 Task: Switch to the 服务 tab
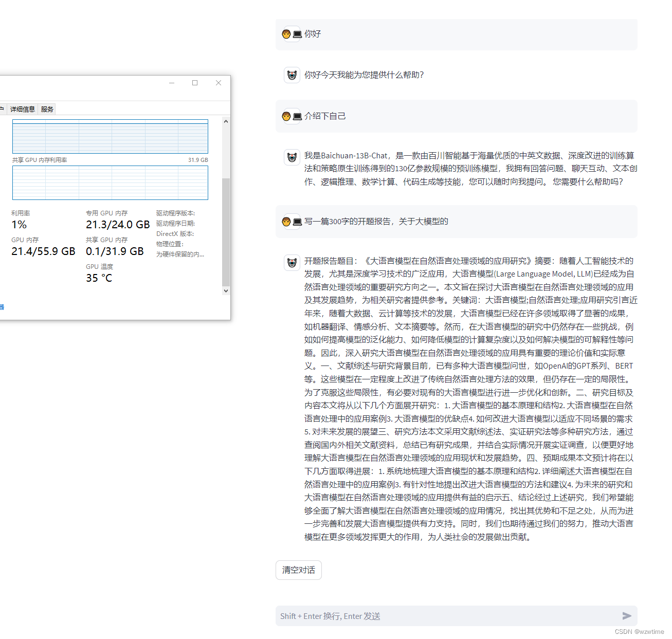tap(47, 108)
